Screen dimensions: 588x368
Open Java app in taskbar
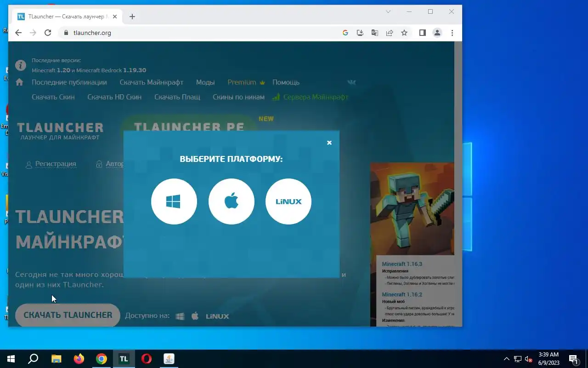(x=169, y=359)
